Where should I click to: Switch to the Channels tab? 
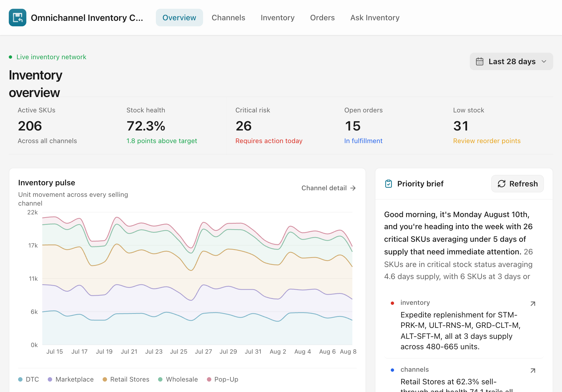[228, 18]
